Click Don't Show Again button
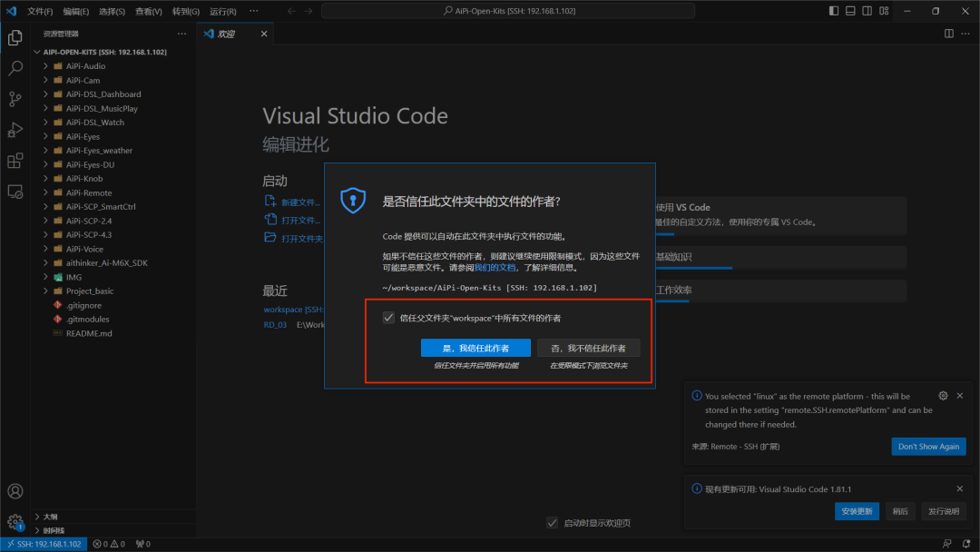This screenshot has width=980, height=552. tap(928, 447)
